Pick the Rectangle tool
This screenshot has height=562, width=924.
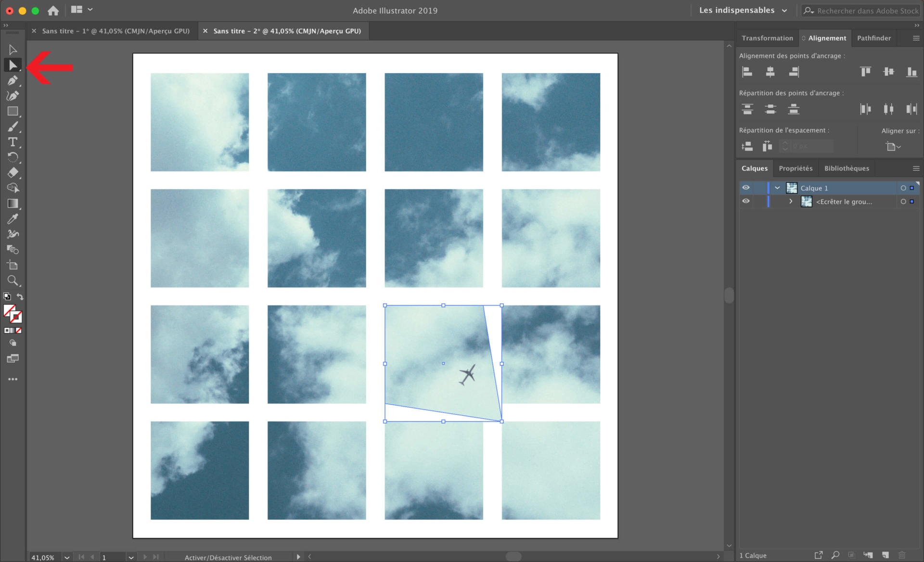(x=13, y=111)
